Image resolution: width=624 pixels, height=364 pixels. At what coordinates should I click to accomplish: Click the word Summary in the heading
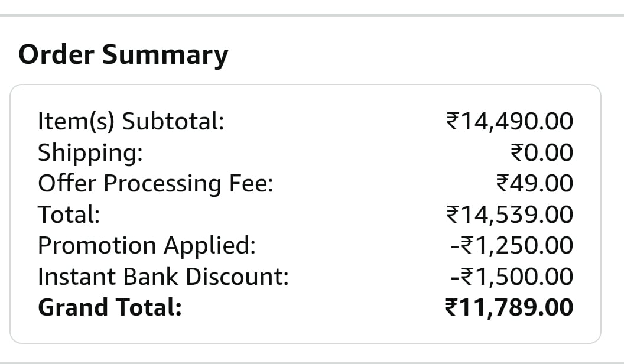(165, 55)
